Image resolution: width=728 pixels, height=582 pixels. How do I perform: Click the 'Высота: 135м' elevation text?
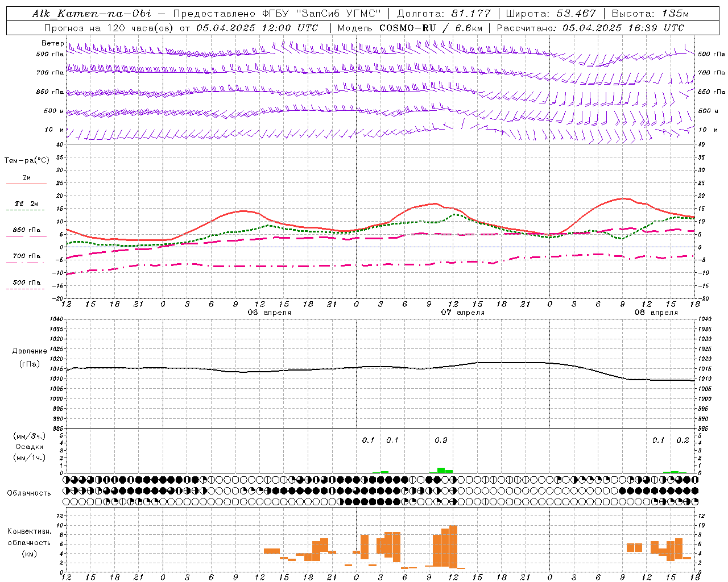650,14
